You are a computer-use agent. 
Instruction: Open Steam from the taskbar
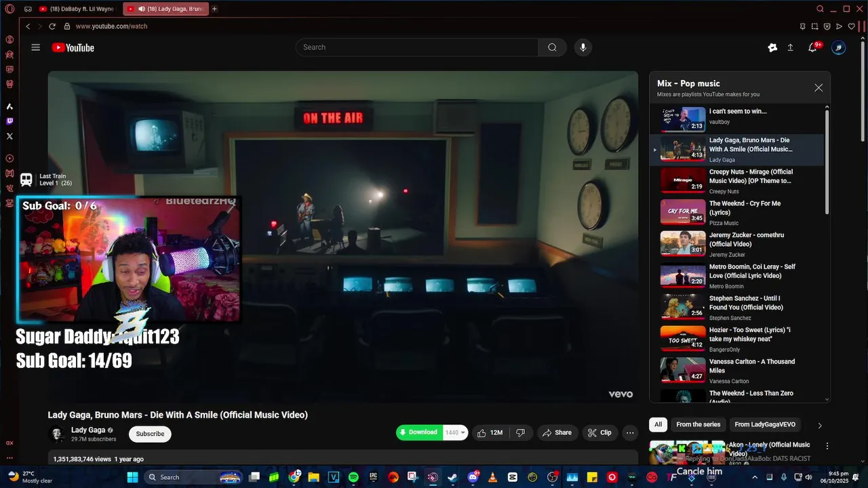(452, 477)
